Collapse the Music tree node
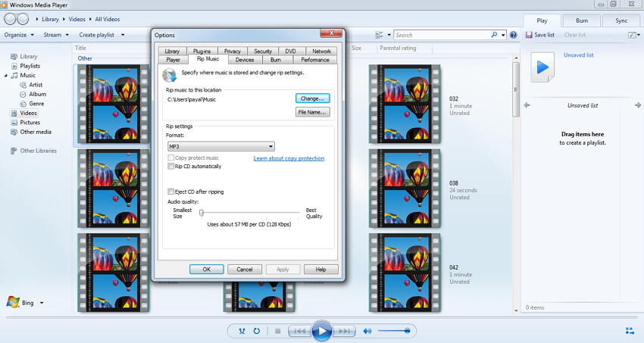Viewport: 644px width, 343px height. click(6, 76)
